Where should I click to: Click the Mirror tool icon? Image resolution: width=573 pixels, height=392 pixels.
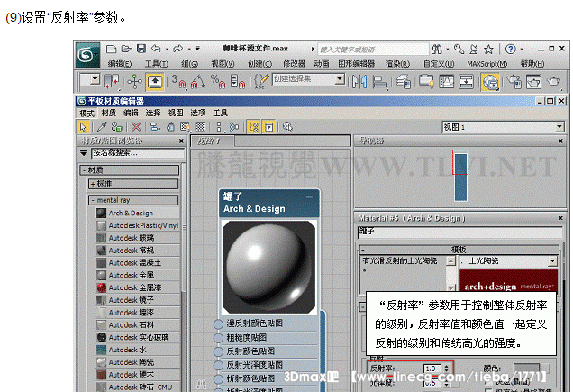tap(359, 81)
